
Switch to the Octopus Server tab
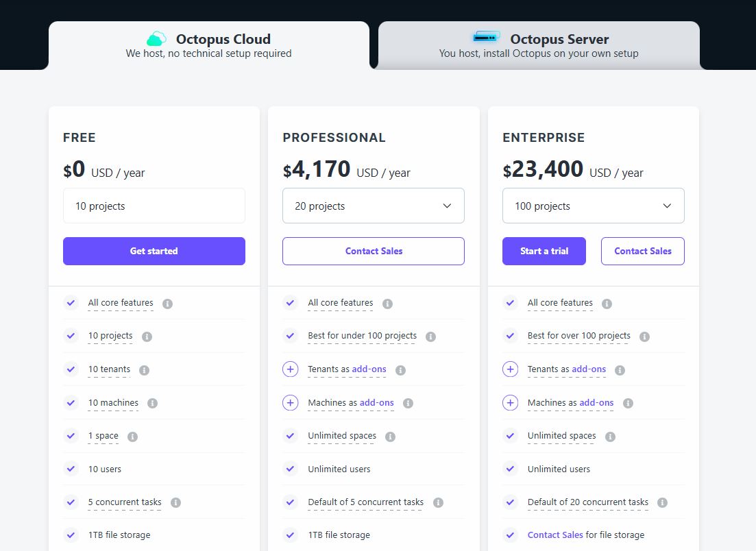click(538, 45)
